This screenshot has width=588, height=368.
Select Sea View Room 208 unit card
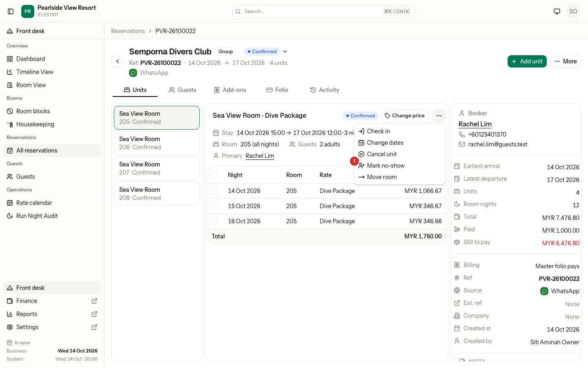157,194
